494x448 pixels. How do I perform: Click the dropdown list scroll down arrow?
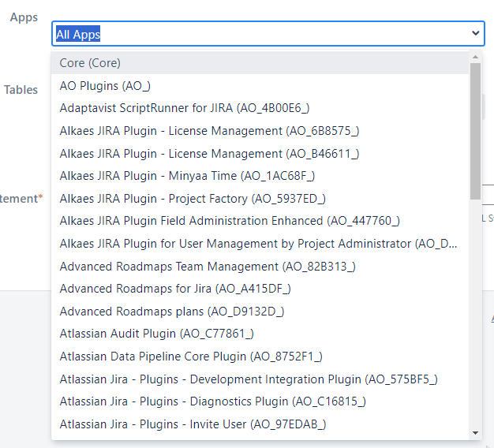(475, 432)
